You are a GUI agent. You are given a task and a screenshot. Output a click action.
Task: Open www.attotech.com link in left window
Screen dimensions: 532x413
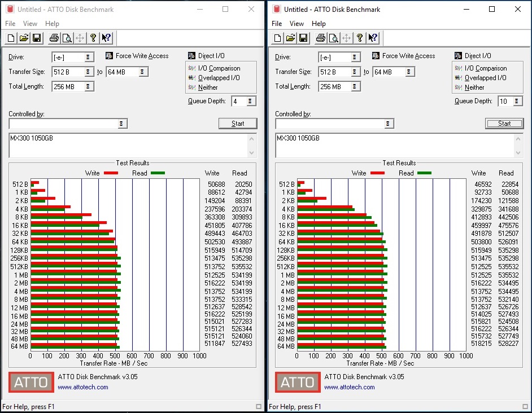83,387
